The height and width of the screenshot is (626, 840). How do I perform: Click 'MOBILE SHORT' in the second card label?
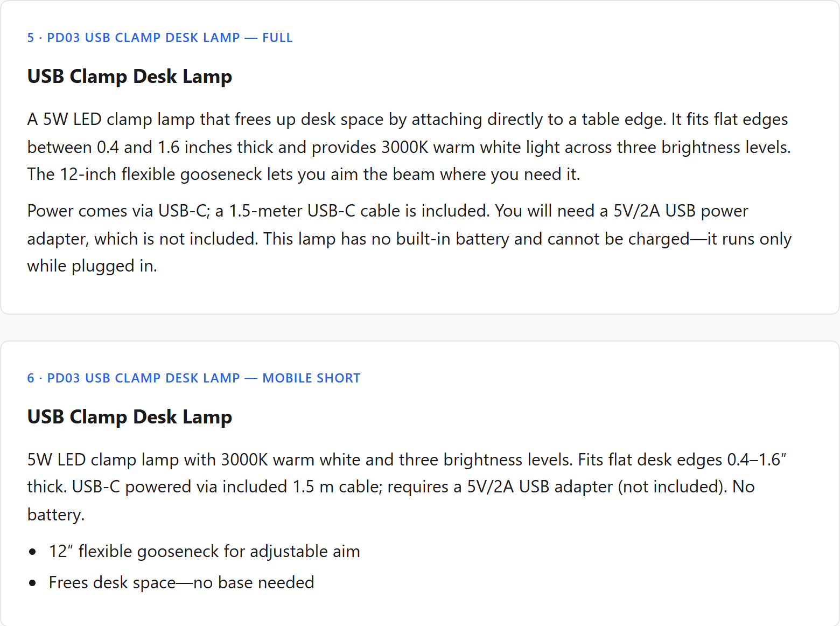click(x=311, y=378)
